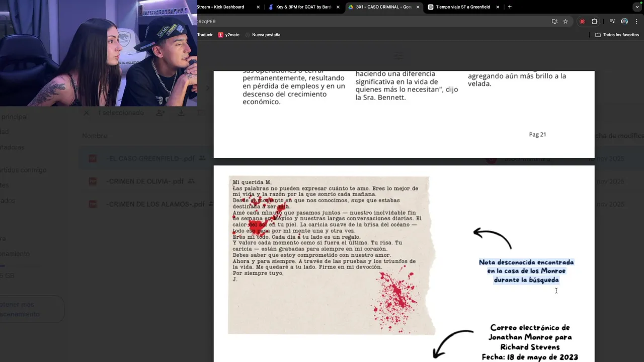Select the -EL CASO GREENFIELD-.pdf file
This screenshot has height=362, width=644.
(x=150, y=158)
